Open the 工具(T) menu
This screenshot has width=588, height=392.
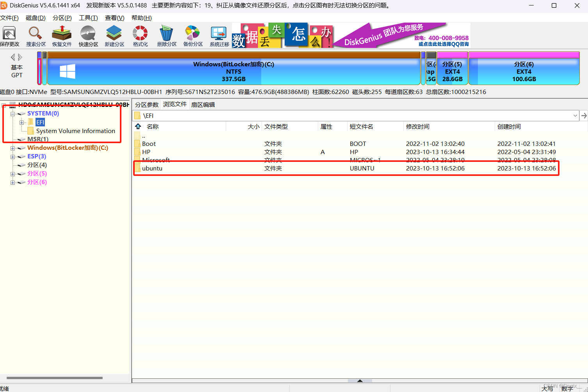88,18
